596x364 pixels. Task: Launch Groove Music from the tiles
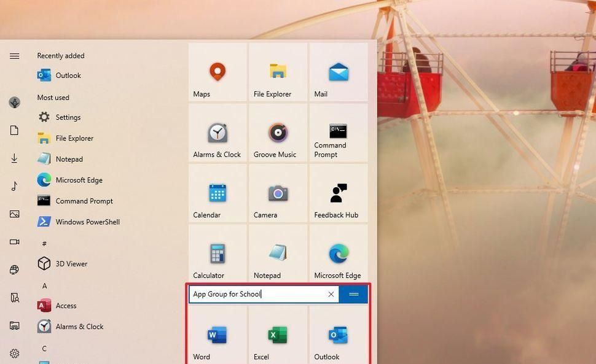pyautogui.click(x=276, y=132)
